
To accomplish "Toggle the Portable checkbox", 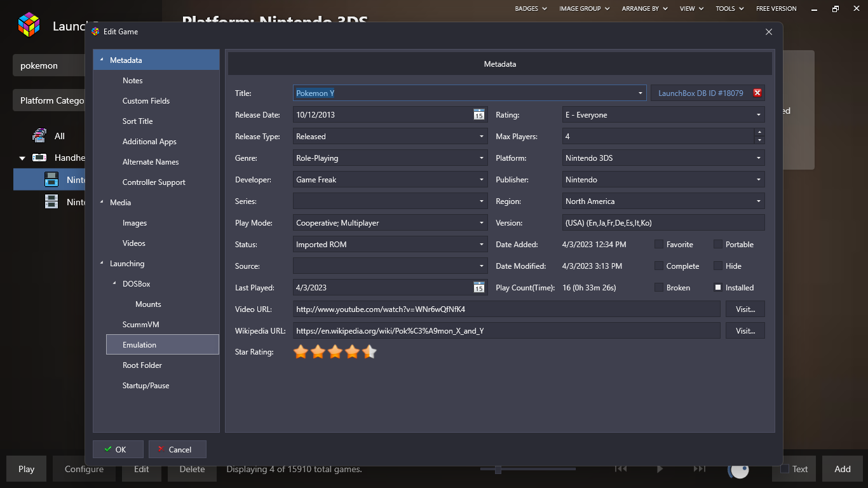I will (x=718, y=244).
